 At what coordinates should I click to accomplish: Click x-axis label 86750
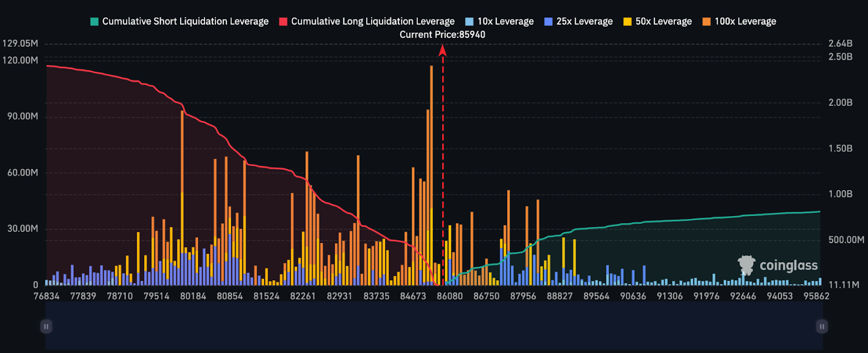pyautogui.click(x=486, y=296)
